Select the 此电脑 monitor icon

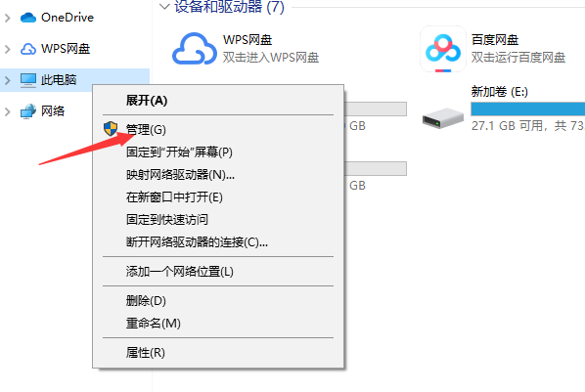tap(28, 80)
